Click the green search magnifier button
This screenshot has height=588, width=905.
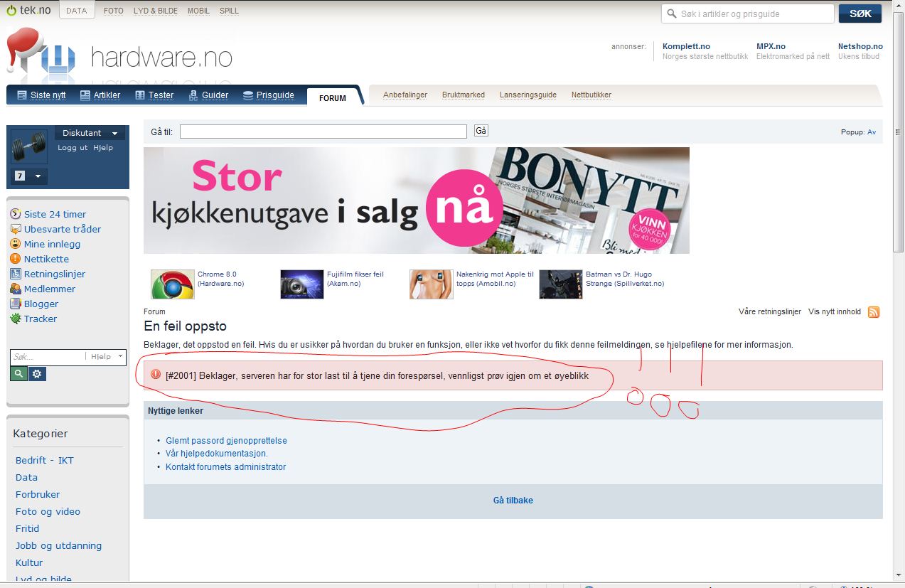coord(18,374)
